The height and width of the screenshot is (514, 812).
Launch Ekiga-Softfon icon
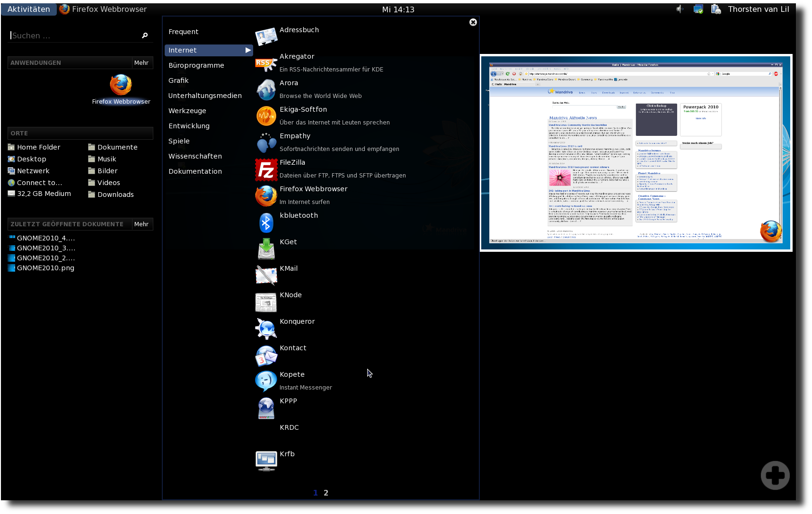(x=266, y=116)
